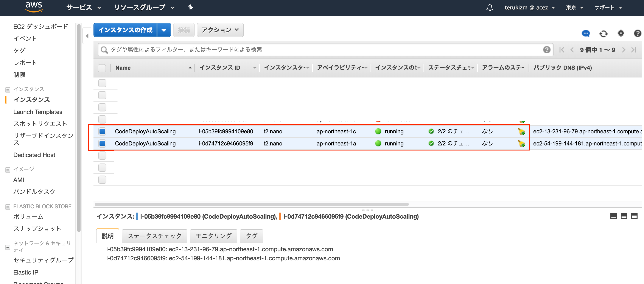The height and width of the screenshot is (284, 644).
Task: Check the third row checkbox in table
Action: click(102, 107)
